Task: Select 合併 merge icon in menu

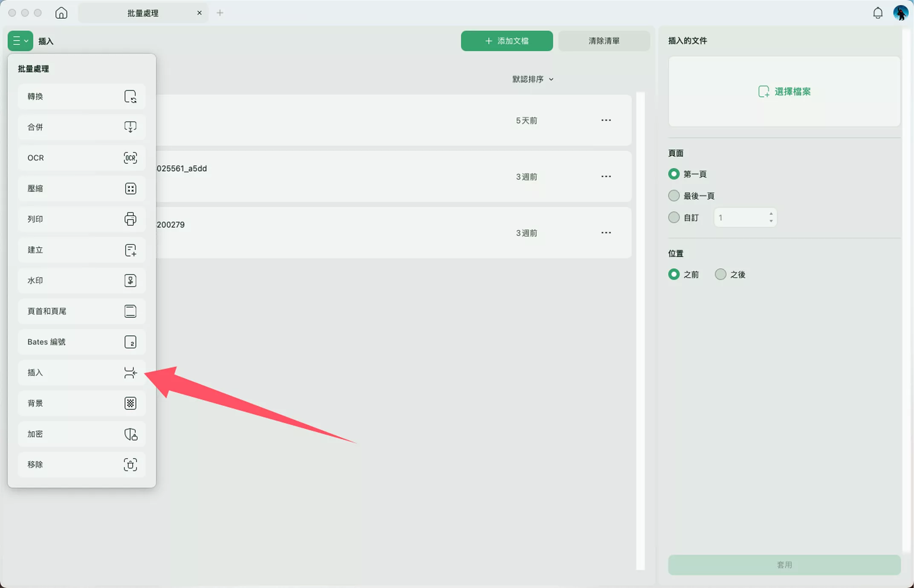Action: pyautogui.click(x=130, y=127)
